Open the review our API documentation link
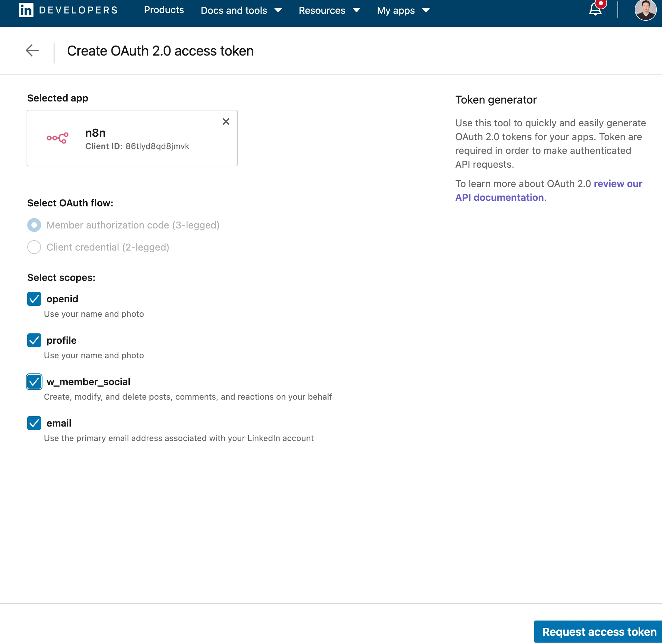 (x=549, y=191)
